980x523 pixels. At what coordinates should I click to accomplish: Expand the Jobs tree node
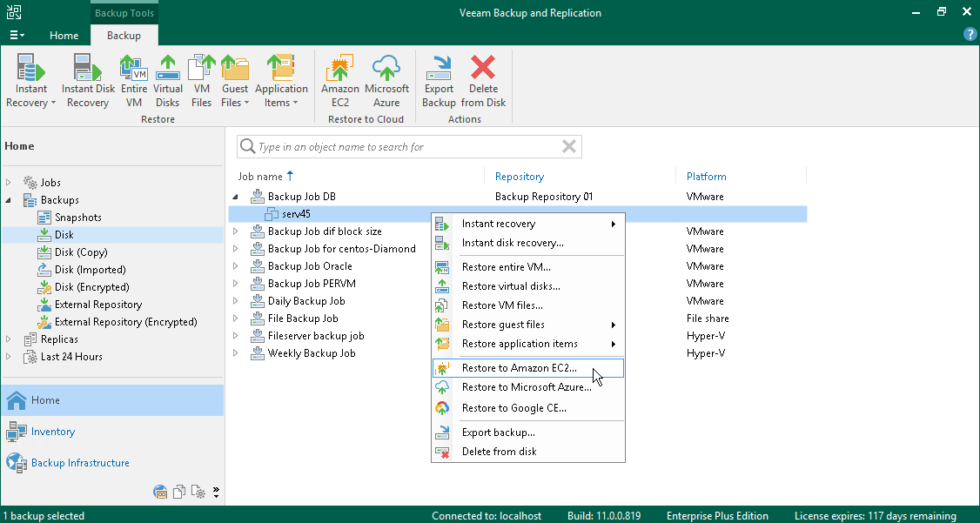9,183
